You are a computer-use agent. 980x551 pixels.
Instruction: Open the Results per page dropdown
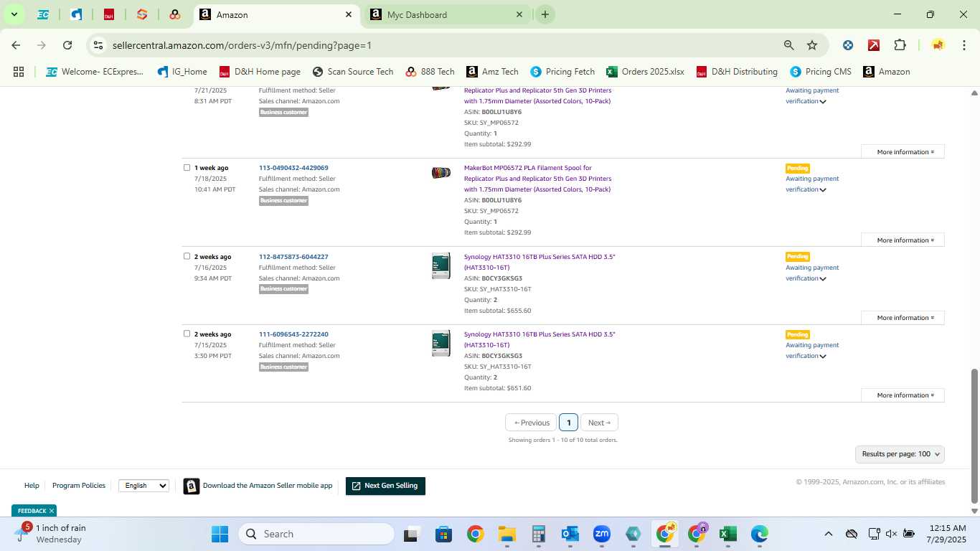[x=900, y=454]
